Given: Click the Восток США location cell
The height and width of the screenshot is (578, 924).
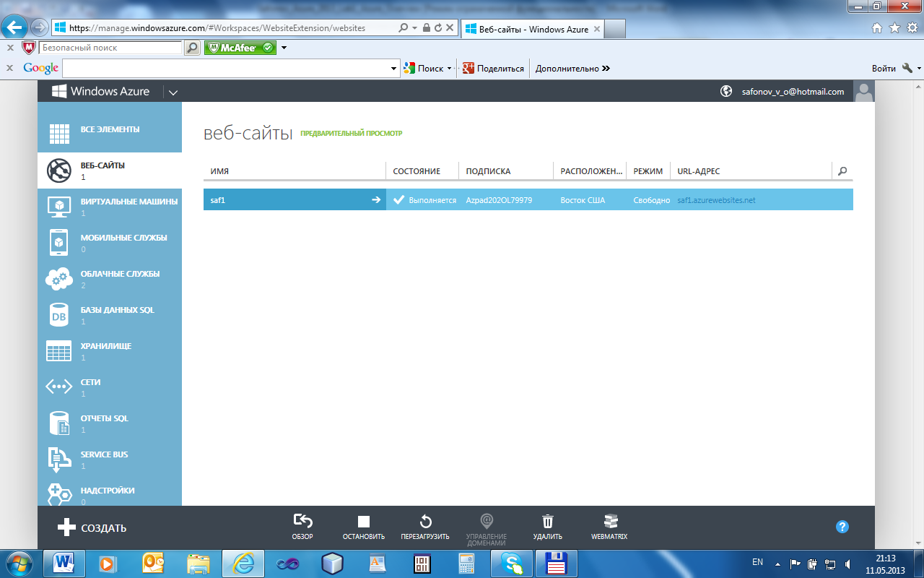Looking at the screenshot, I should (583, 200).
